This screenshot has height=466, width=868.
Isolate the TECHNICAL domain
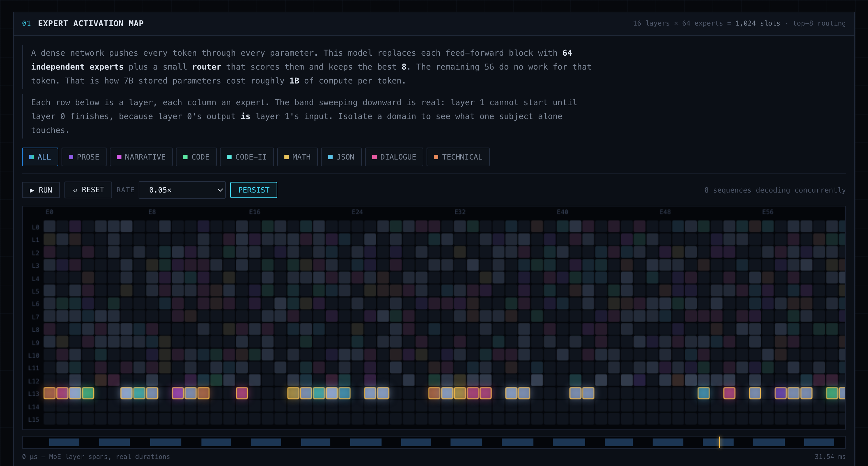(x=458, y=157)
